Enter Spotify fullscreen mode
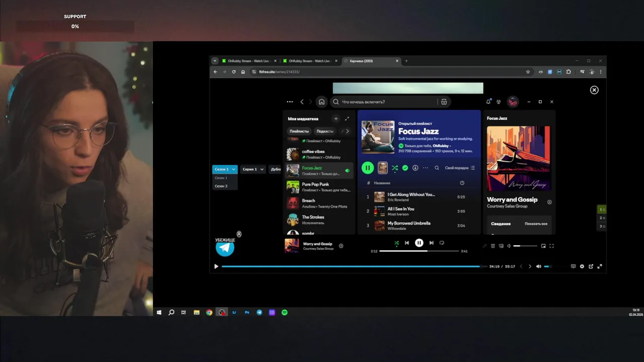 coord(551,246)
